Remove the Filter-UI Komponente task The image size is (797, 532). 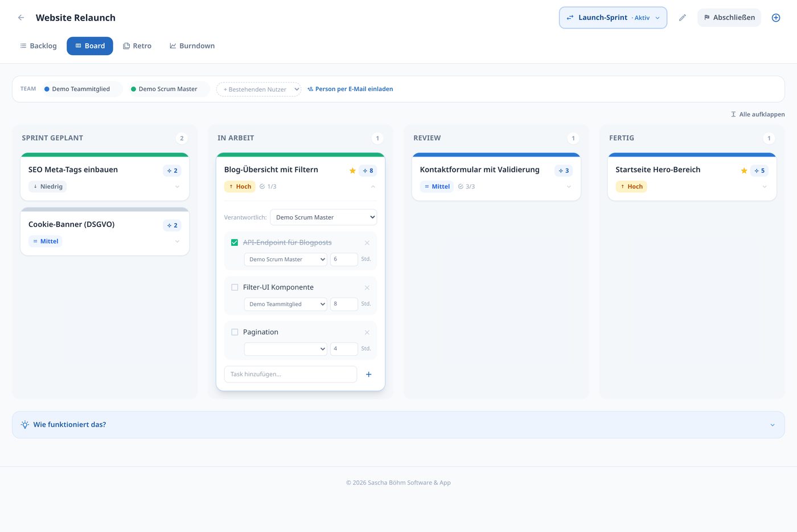[367, 288]
